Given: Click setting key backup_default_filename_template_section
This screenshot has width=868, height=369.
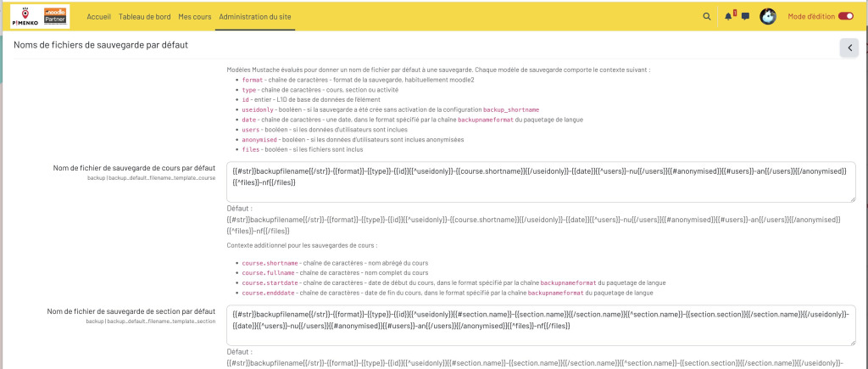Looking at the screenshot, I should point(151,321).
